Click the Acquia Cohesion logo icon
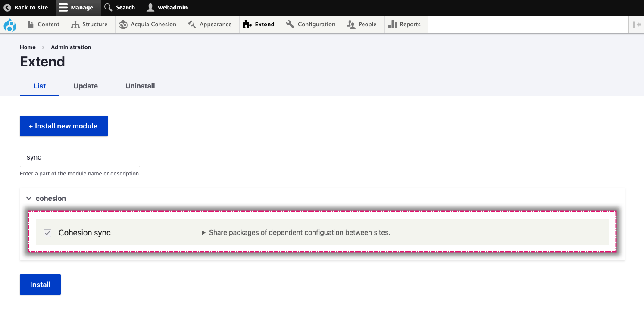 (x=123, y=25)
